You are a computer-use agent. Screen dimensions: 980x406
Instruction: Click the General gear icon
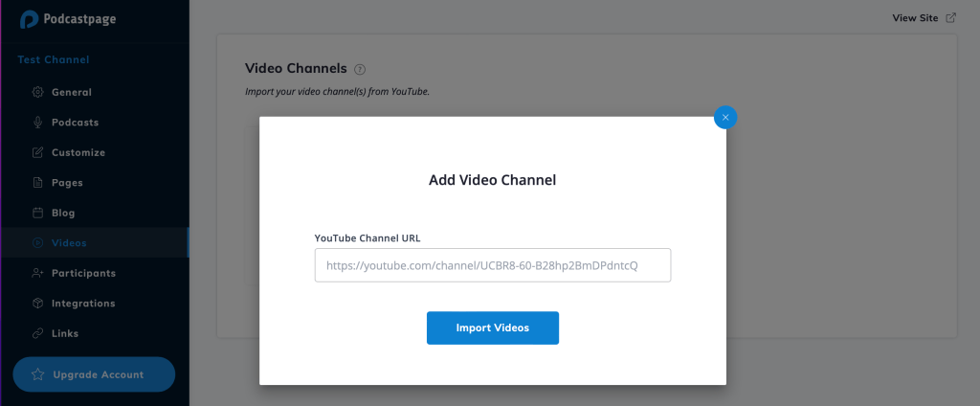pyautogui.click(x=37, y=92)
